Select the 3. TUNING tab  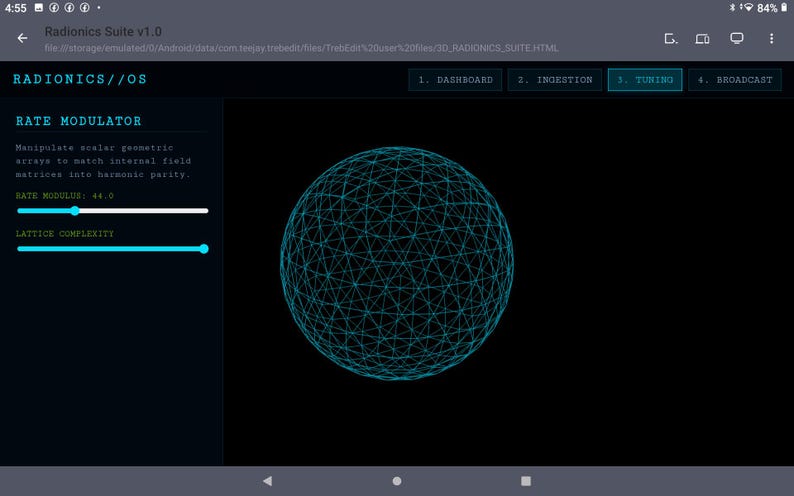[645, 80]
